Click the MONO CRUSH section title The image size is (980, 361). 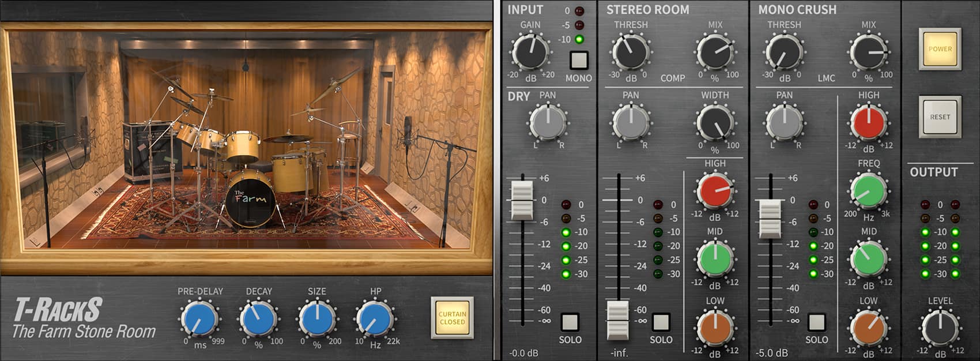pyautogui.click(x=797, y=10)
